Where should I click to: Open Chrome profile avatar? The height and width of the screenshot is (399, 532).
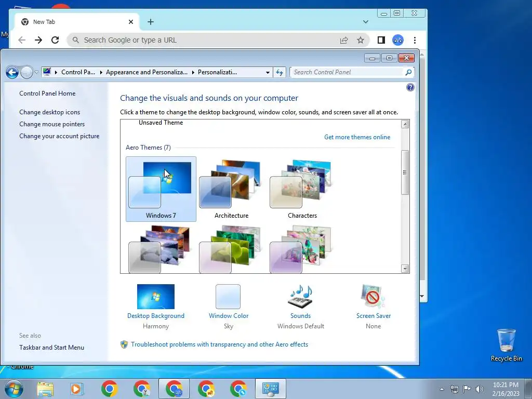point(397,40)
